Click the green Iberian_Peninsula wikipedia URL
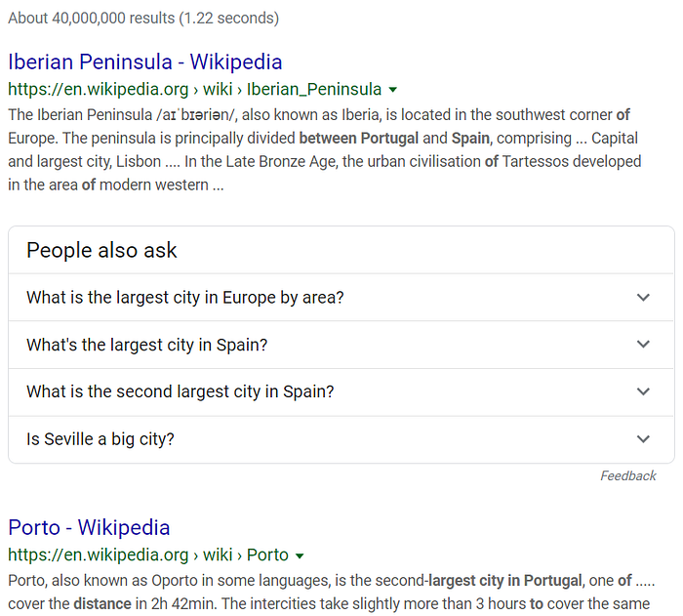The width and height of the screenshot is (683, 616). [x=195, y=90]
